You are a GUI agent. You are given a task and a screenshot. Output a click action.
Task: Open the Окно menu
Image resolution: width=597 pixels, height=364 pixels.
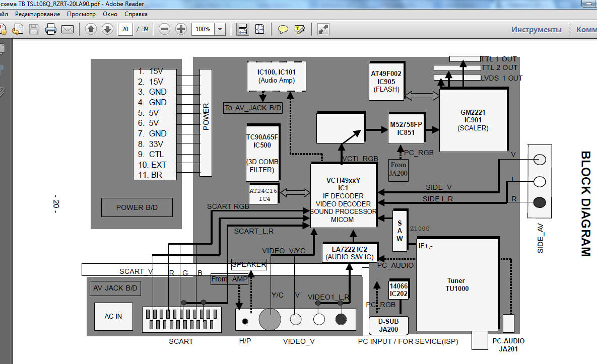[110, 14]
